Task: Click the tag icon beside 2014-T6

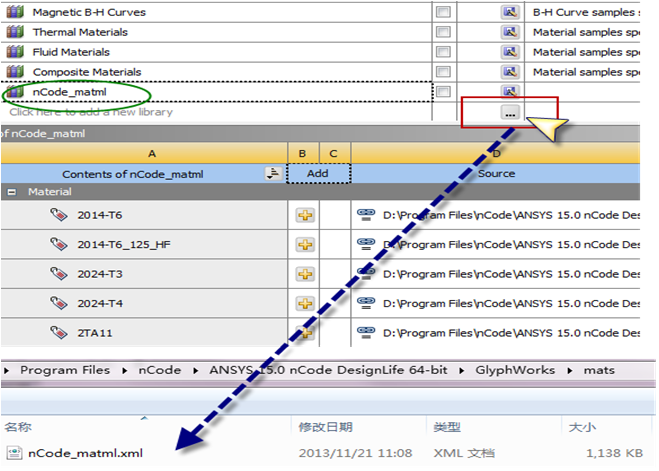Action: click(x=58, y=215)
